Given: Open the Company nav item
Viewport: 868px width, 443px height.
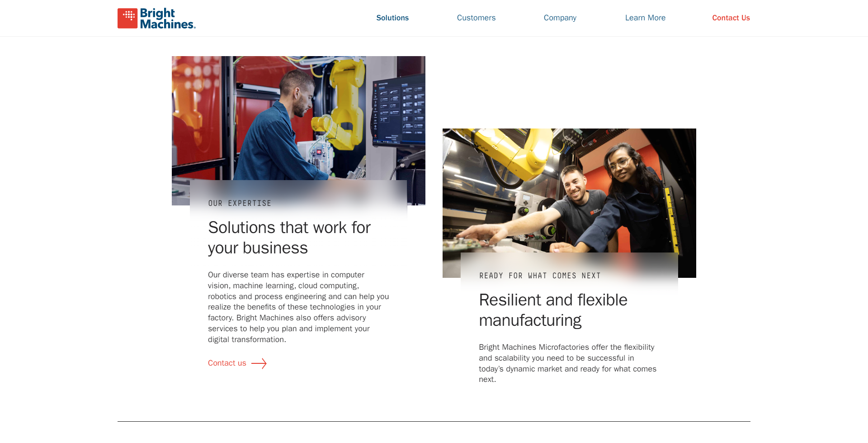Looking at the screenshot, I should 560,18.
